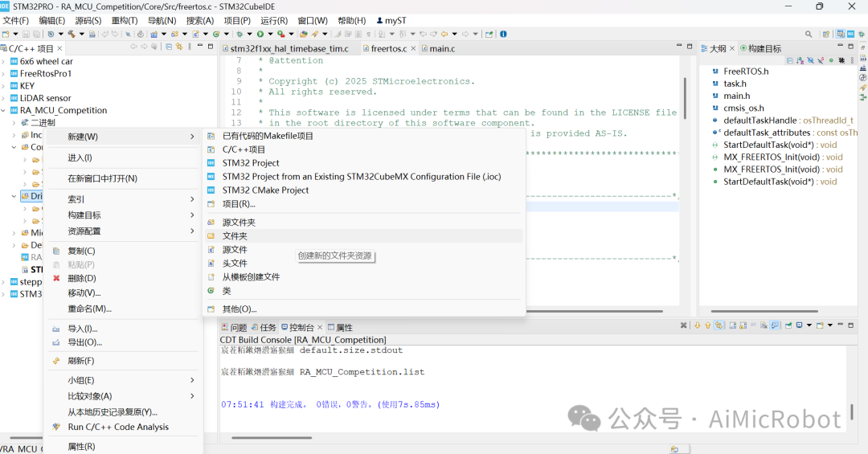Click the myST menu item
Image resolution: width=868 pixels, height=454 pixels.
pyautogui.click(x=391, y=20)
